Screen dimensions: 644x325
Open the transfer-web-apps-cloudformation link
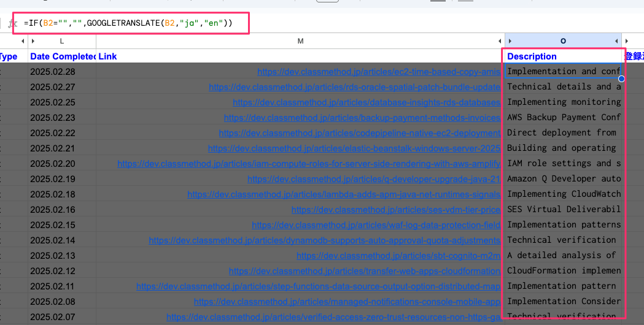364,271
